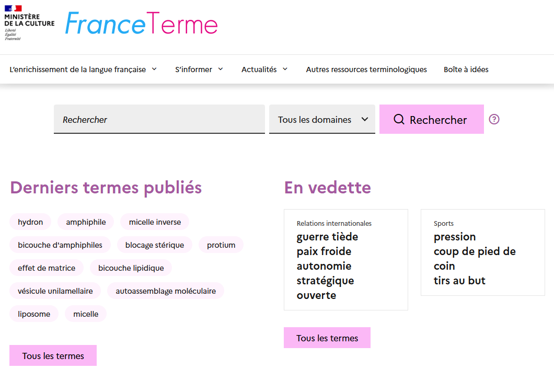This screenshot has width=554, height=392.
Task: Open featured term guerre tiède
Action: [x=327, y=236]
